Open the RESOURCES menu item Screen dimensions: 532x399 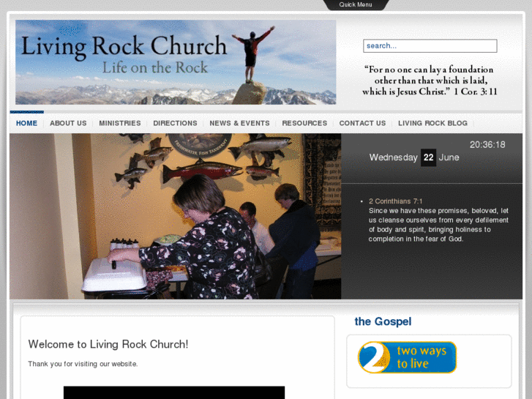coord(304,123)
